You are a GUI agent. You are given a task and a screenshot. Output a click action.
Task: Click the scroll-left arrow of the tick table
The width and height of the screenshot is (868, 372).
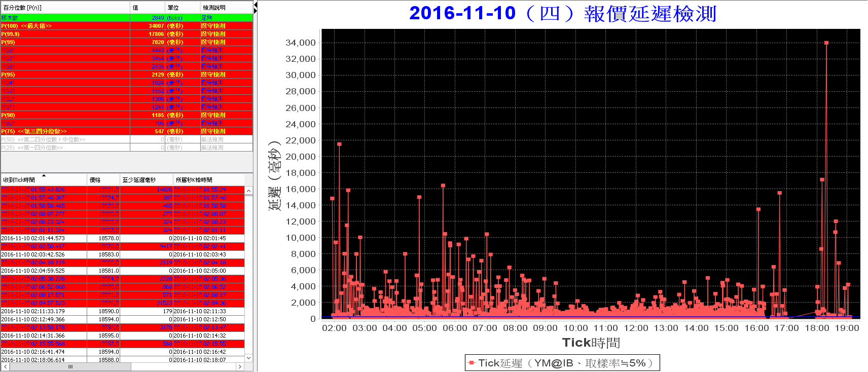[x=5, y=366]
